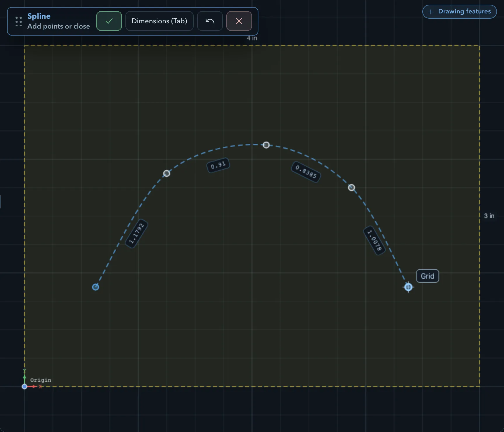504x432 pixels.
Task: Click the 4 in width dimension
Action: coord(252,38)
